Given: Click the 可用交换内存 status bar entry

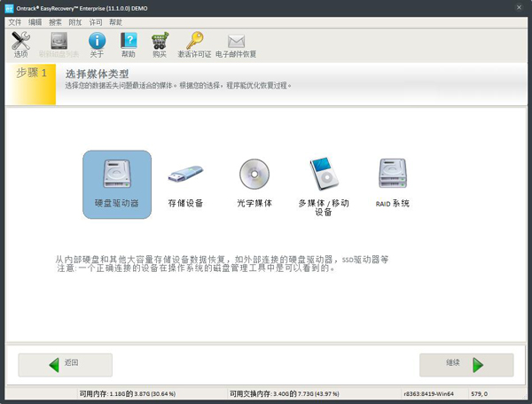Looking at the screenshot, I should (x=284, y=394).
